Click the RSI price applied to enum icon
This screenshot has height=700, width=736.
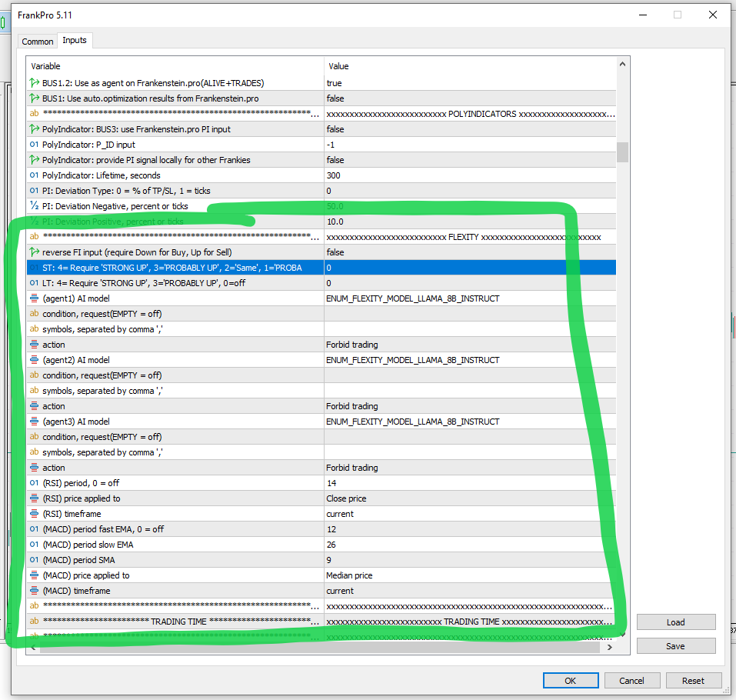click(x=35, y=498)
